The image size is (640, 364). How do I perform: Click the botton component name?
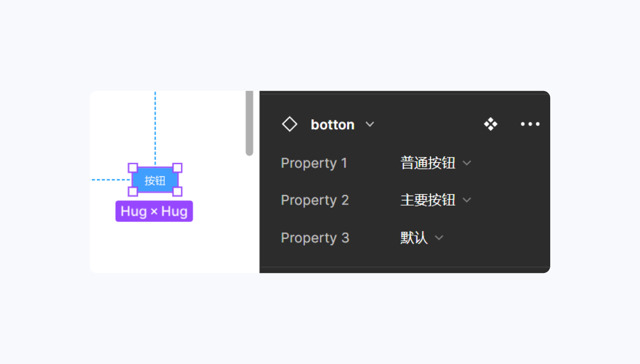[x=332, y=125]
